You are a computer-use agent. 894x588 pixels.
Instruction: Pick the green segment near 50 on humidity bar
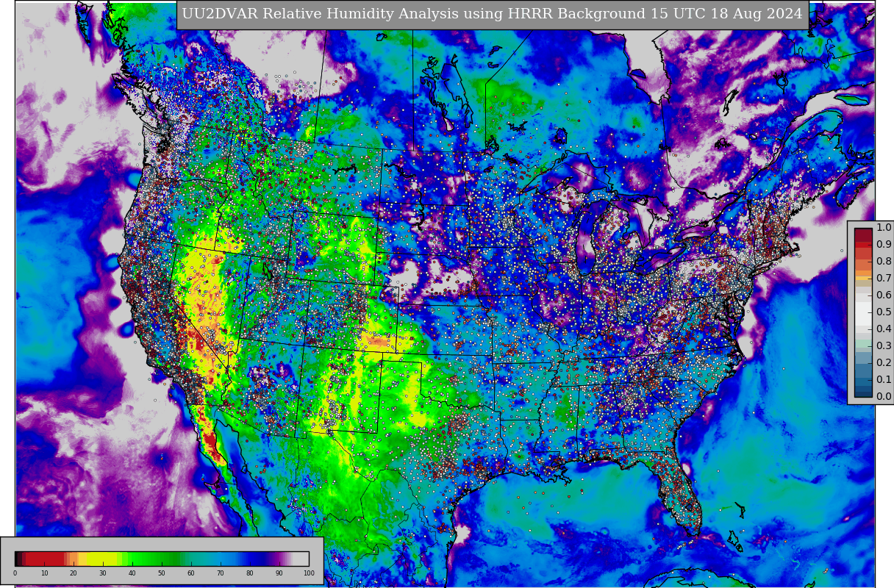pyautogui.click(x=162, y=559)
